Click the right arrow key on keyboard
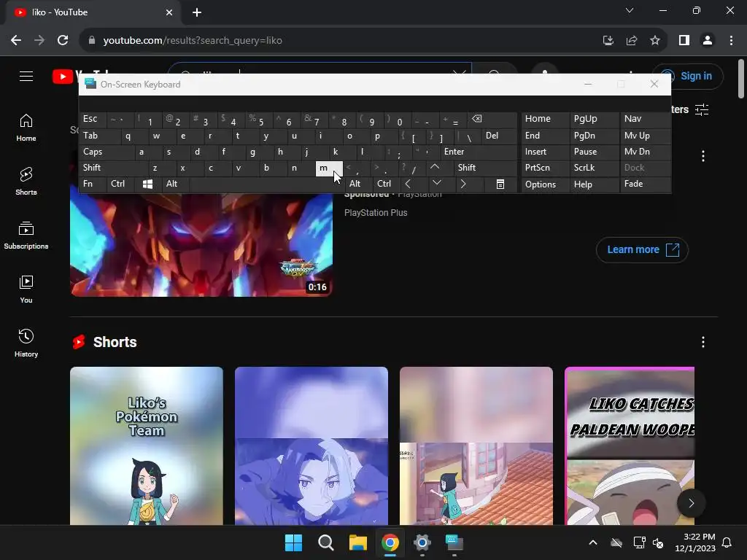The width and height of the screenshot is (747, 560). click(x=463, y=184)
